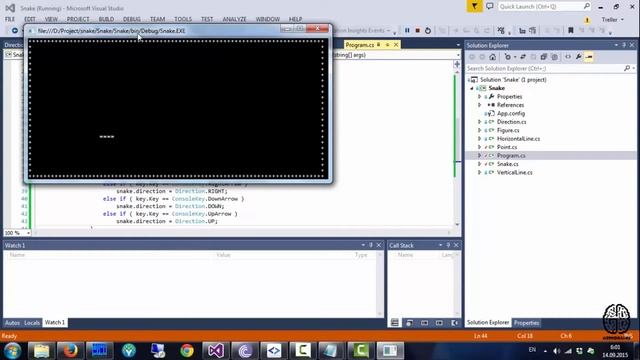The height and width of the screenshot is (360, 640).
Task: Click View Code icon in Solution Explorer
Action: click(x=568, y=57)
